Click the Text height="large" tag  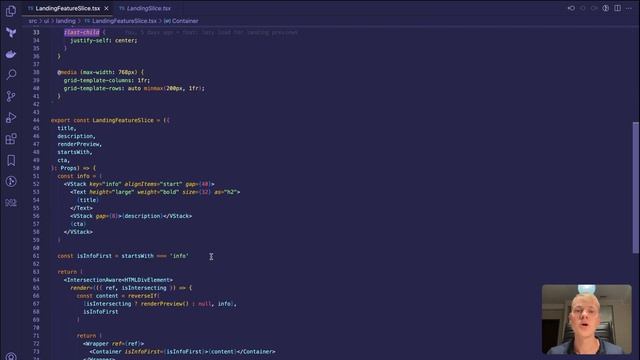(x=155, y=192)
